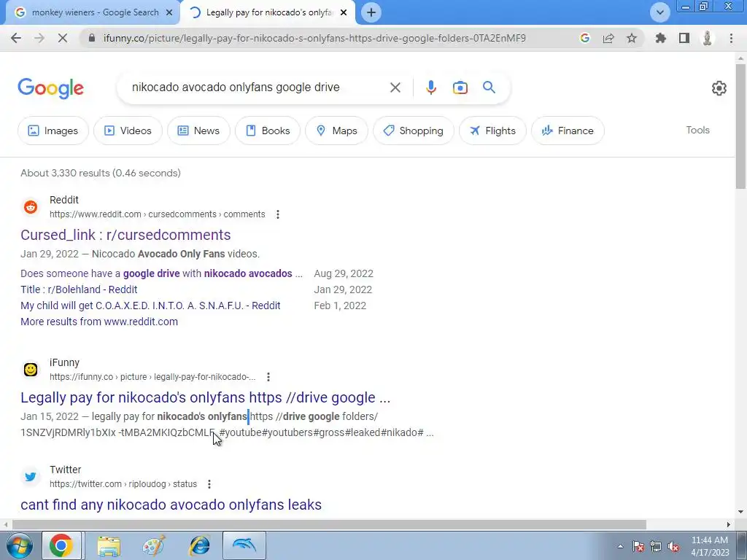Screen dimensions: 747x560
Task: Bookmark this page with the star icon
Action: coord(632,38)
